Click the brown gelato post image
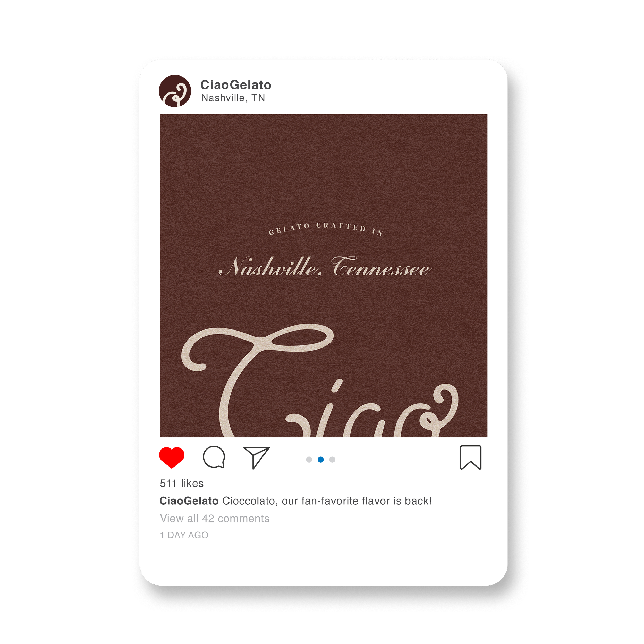Viewport: 644px width, 644px height. click(324, 275)
